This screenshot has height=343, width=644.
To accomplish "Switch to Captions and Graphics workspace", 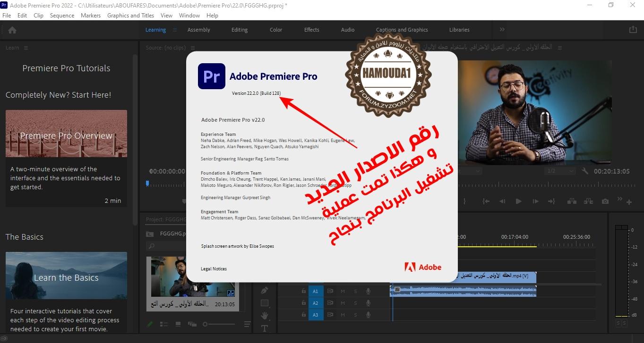I will (x=402, y=30).
